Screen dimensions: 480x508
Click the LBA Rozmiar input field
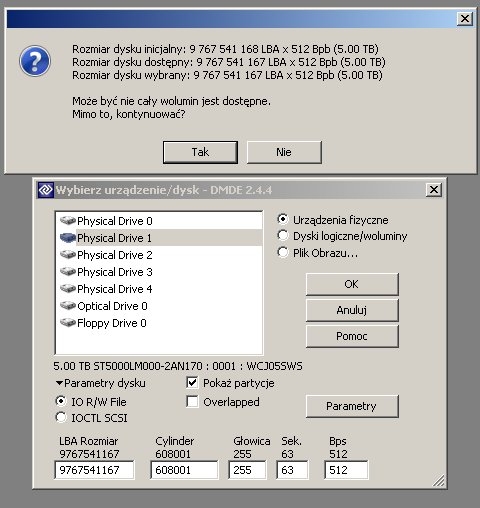[x=94, y=470]
